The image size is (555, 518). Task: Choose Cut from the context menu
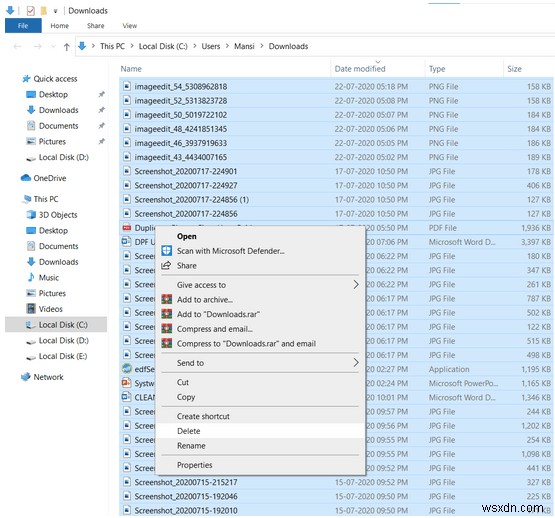260,382
